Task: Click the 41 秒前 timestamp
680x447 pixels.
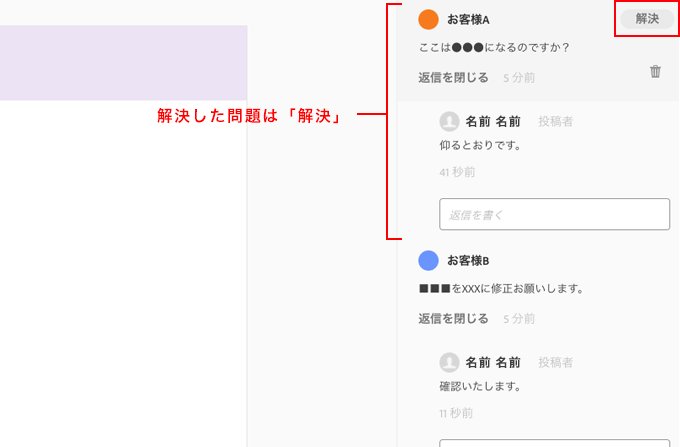Action: 457,172
